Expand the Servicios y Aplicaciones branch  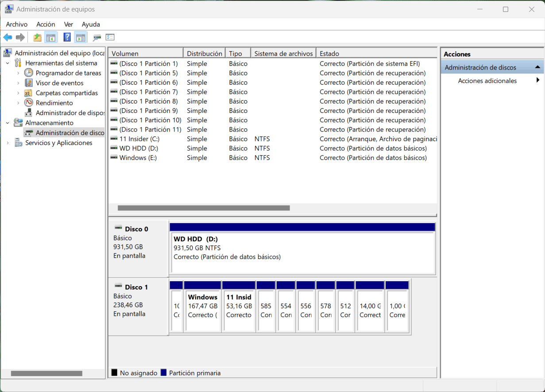8,143
